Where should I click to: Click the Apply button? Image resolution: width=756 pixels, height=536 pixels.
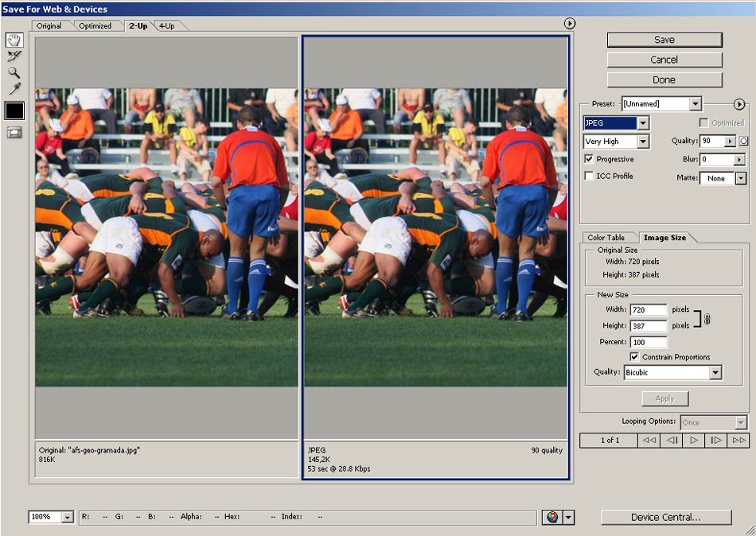point(664,398)
